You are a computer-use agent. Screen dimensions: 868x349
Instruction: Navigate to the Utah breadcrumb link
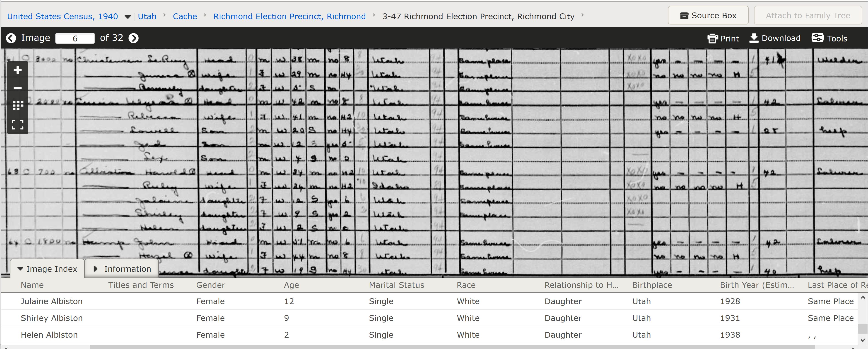click(147, 16)
